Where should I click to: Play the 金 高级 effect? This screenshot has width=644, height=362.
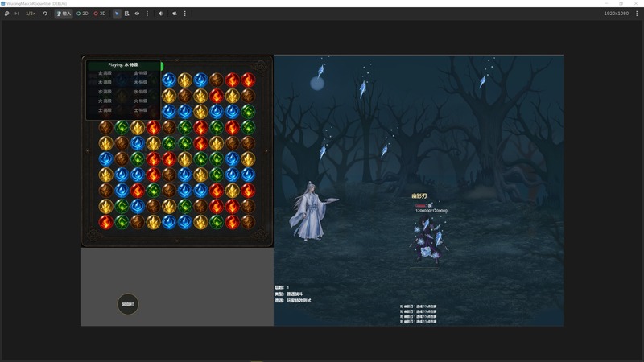(105, 73)
